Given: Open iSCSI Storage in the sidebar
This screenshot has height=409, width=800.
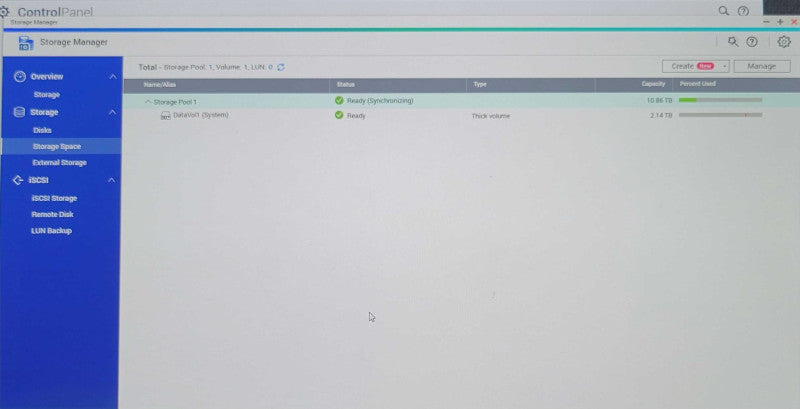Looking at the screenshot, I should [x=54, y=198].
